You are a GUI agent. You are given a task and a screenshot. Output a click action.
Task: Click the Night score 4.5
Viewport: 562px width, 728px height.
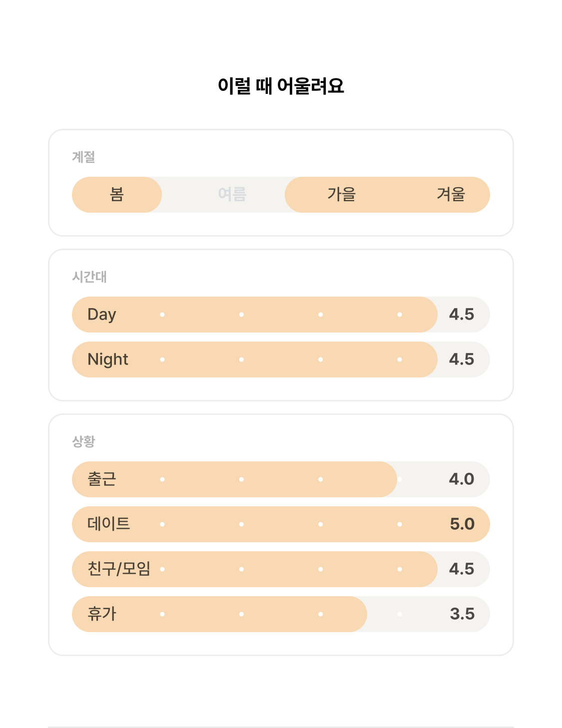tap(462, 360)
